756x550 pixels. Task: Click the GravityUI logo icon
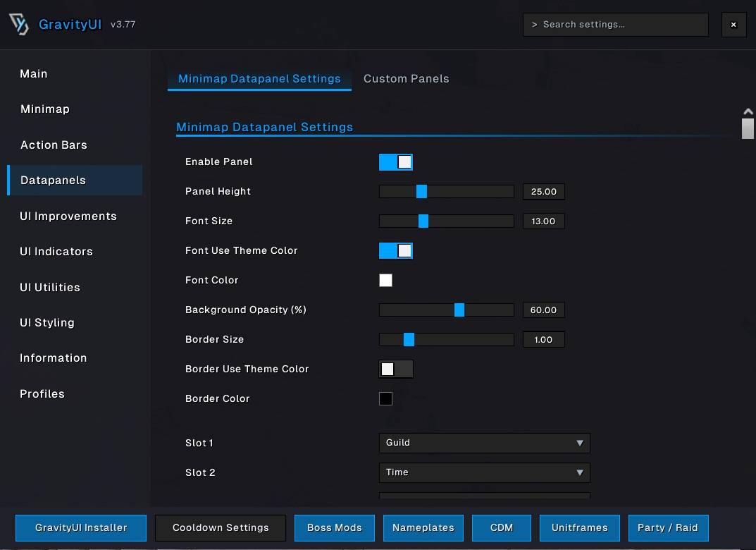click(19, 24)
